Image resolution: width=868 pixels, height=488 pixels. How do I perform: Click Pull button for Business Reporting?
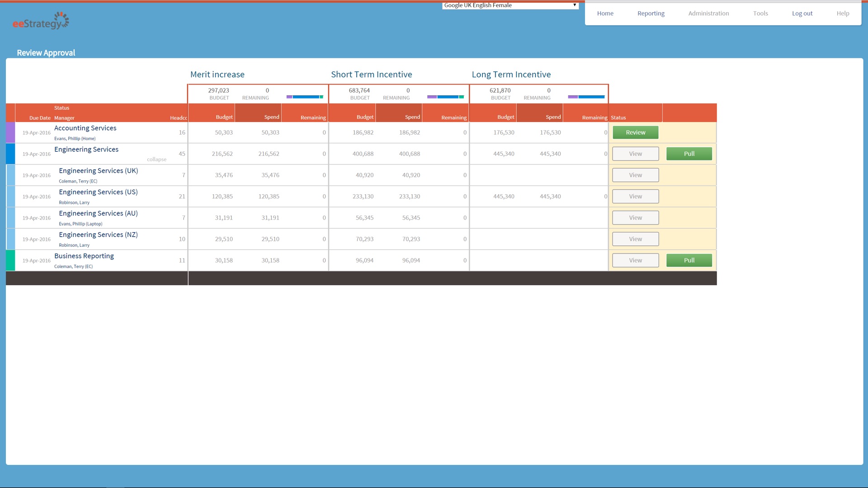click(689, 261)
